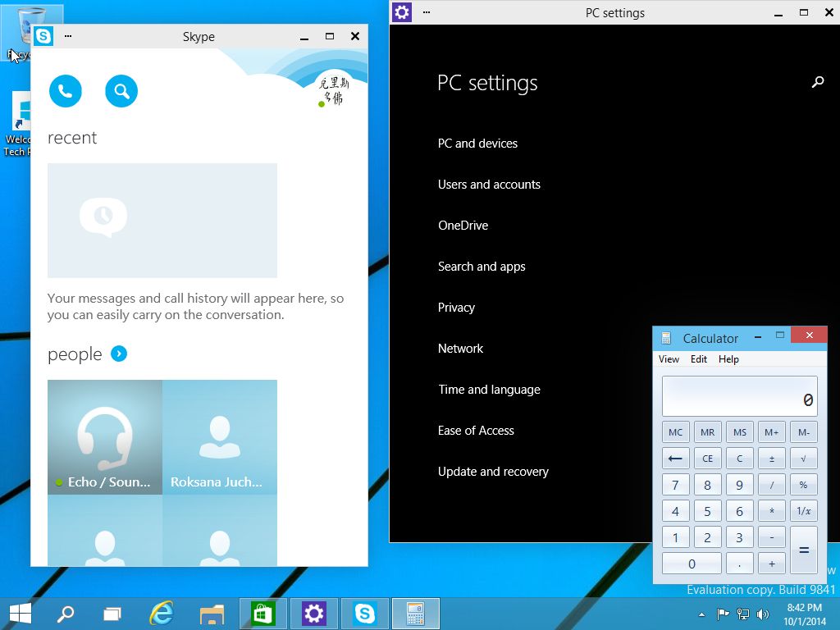Click digit 5 on the Calculator
The image size is (840, 630).
708,511
